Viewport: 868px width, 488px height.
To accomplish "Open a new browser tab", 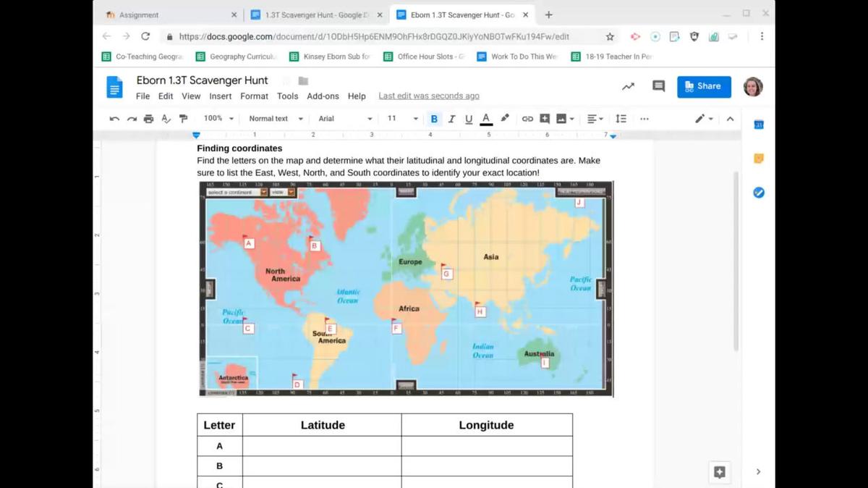I will click(549, 14).
